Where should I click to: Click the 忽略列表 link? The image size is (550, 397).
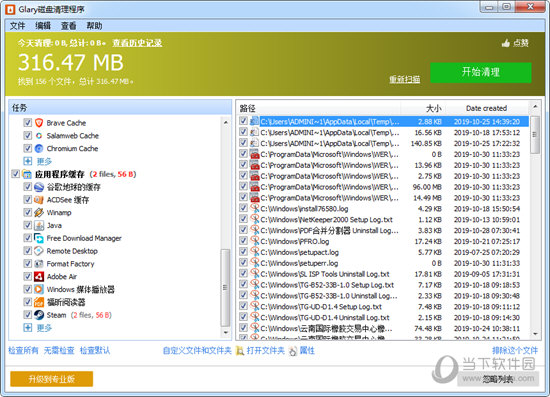point(498,379)
